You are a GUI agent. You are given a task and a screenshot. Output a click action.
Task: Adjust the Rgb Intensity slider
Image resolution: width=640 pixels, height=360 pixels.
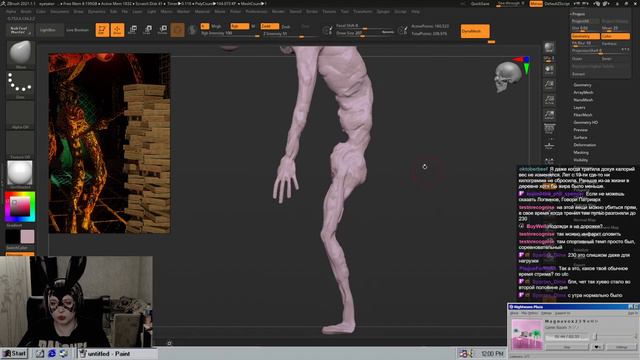click(x=230, y=33)
